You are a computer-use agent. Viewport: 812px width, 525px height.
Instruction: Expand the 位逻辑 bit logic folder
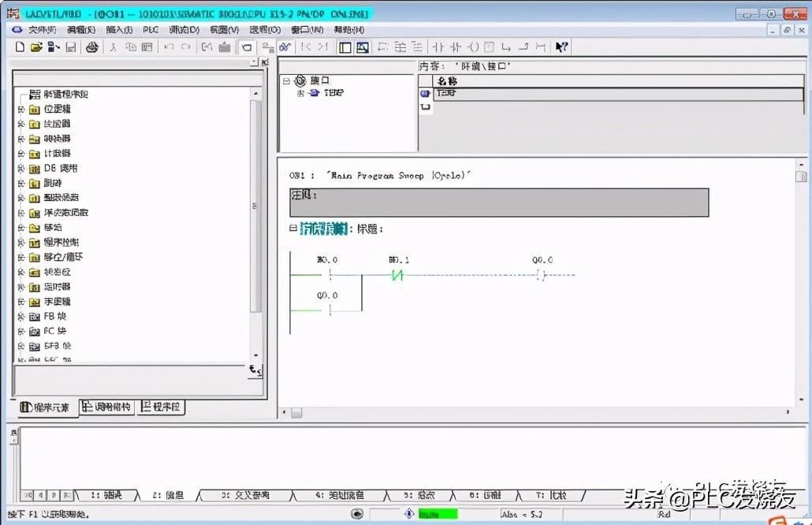tap(21, 110)
